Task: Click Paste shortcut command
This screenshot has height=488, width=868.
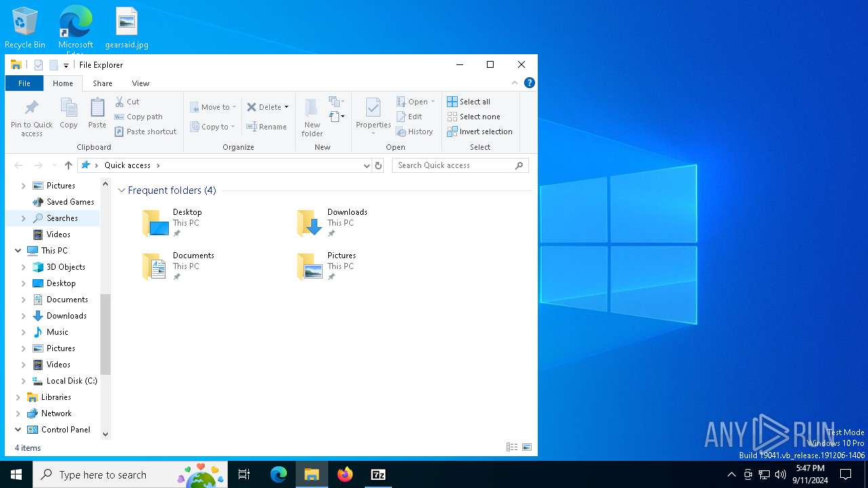Action: [146, 131]
